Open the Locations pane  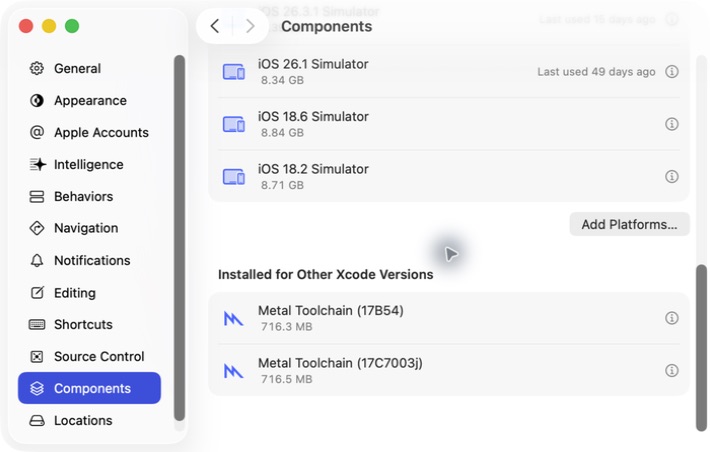tap(89, 420)
